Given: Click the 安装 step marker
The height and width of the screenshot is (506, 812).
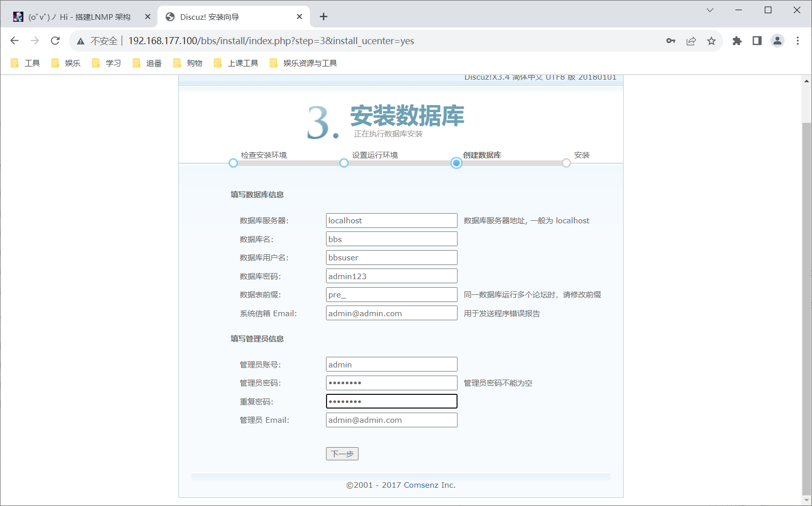Looking at the screenshot, I should point(566,163).
